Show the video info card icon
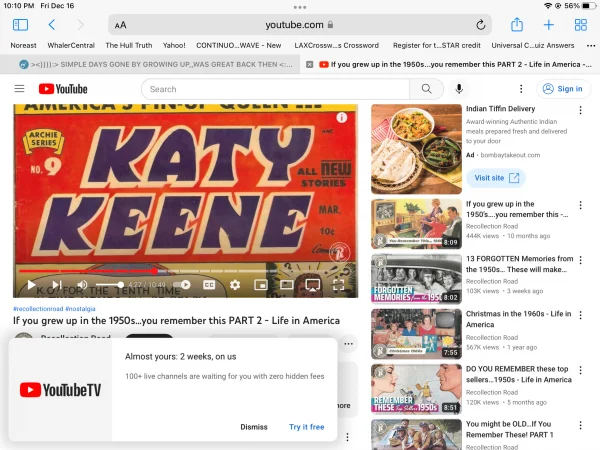This screenshot has height=450, width=600. (x=342, y=117)
